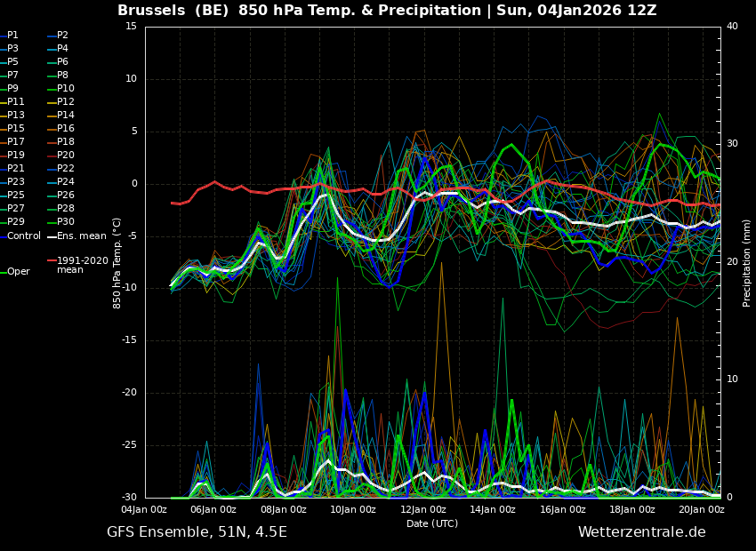Click the -30 temperature axis value

point(129,497)
